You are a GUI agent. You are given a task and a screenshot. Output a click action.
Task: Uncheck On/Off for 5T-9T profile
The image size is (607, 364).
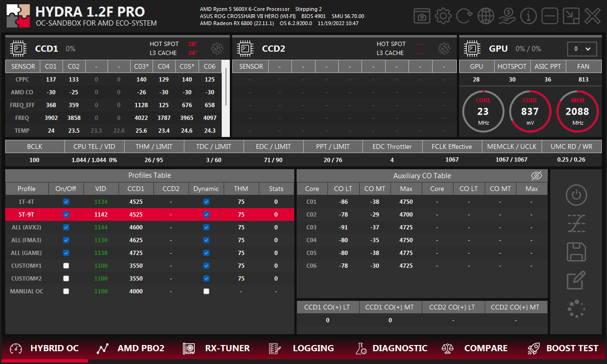pyautogui.click(x=66, y=214)
